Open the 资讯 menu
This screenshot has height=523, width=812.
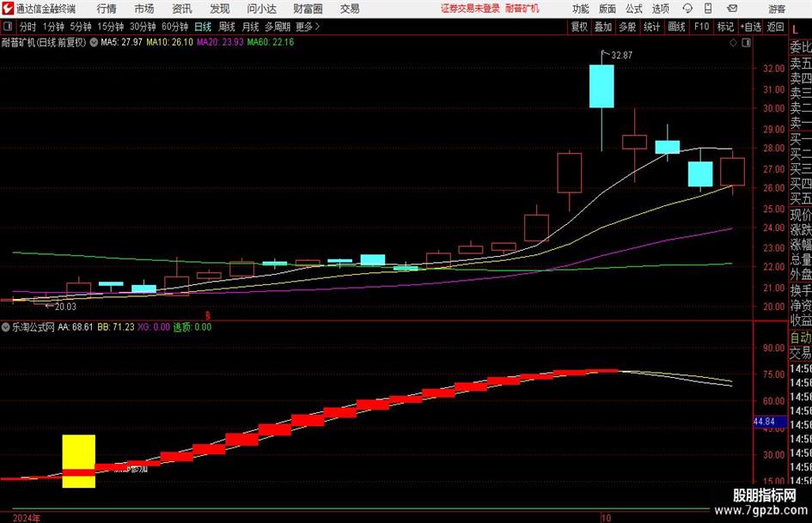[x=182, y=9]
